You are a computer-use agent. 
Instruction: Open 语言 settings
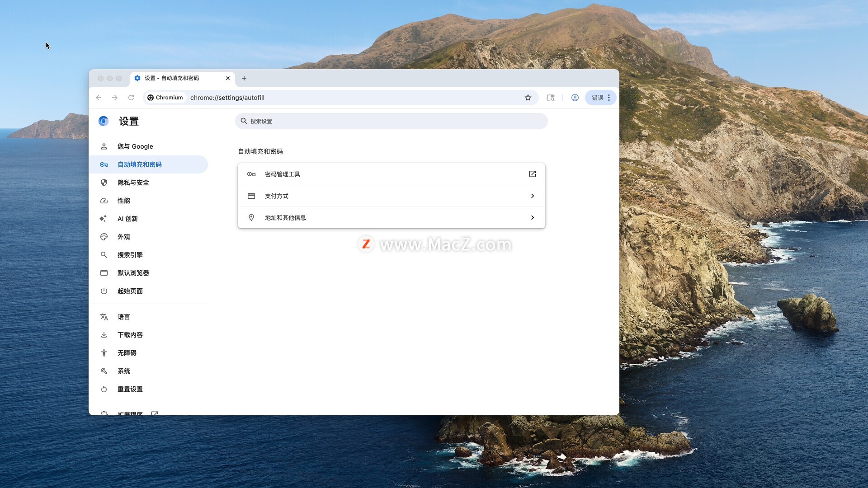click(148, 317)
